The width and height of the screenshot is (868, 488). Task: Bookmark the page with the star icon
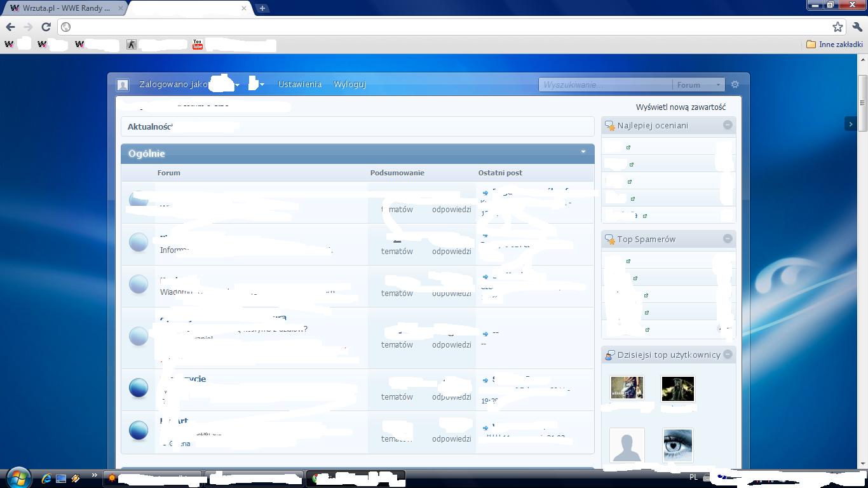coord(837,27)
